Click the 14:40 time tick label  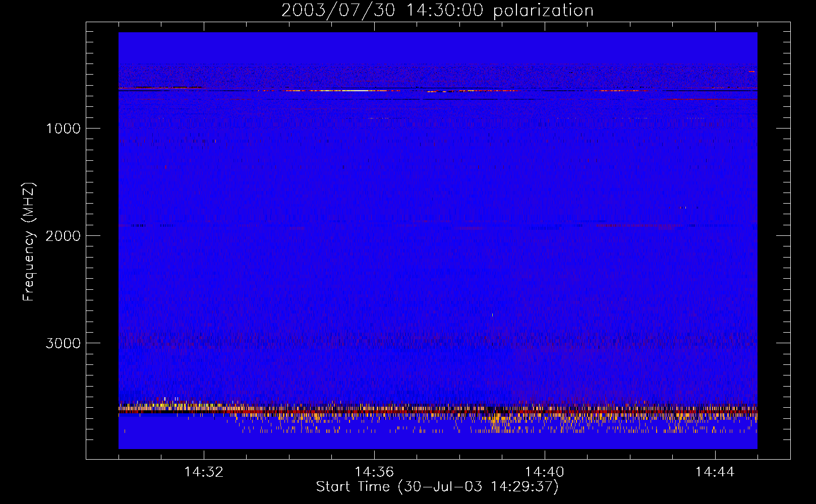[545, 472]
